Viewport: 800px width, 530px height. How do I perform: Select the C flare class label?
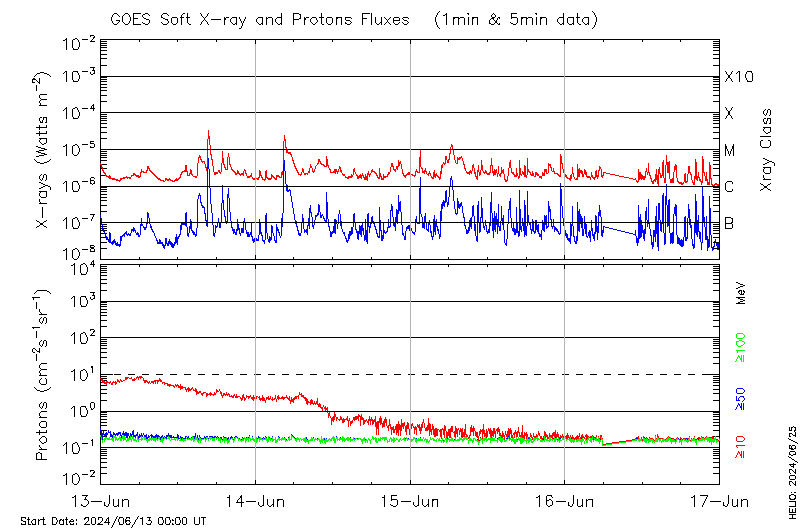pos(730,187)
